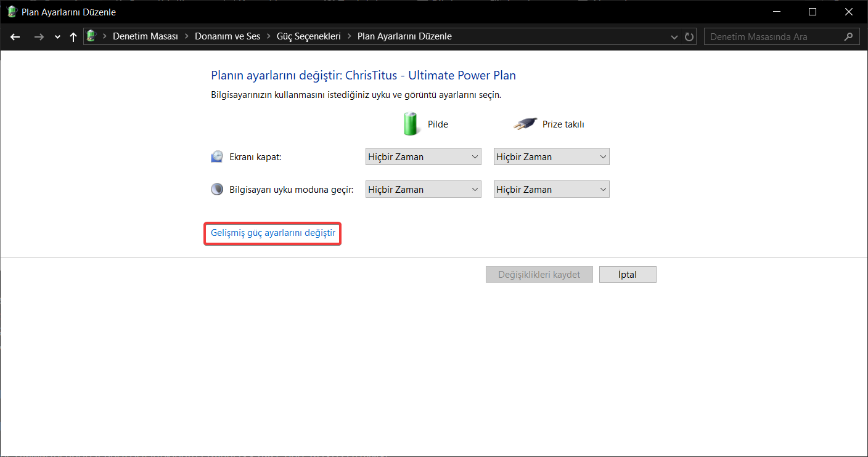Open Gelişmiş güç ayarlarını değiştir link
Viewport: 868px width, 457px height.
(x=273, y=233)
